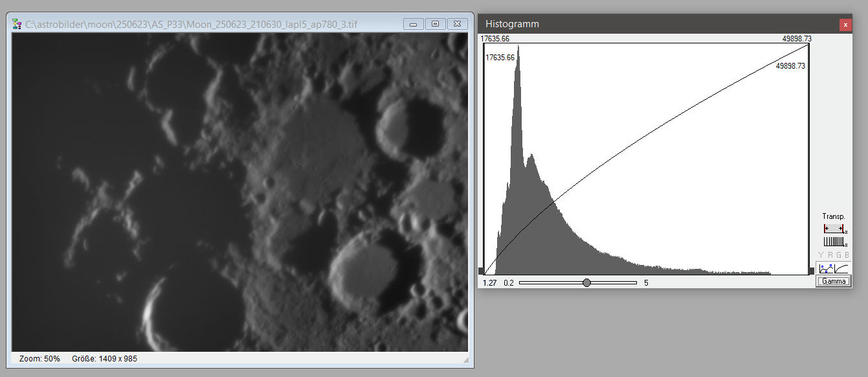Select the G channel letter

(839, 255)
